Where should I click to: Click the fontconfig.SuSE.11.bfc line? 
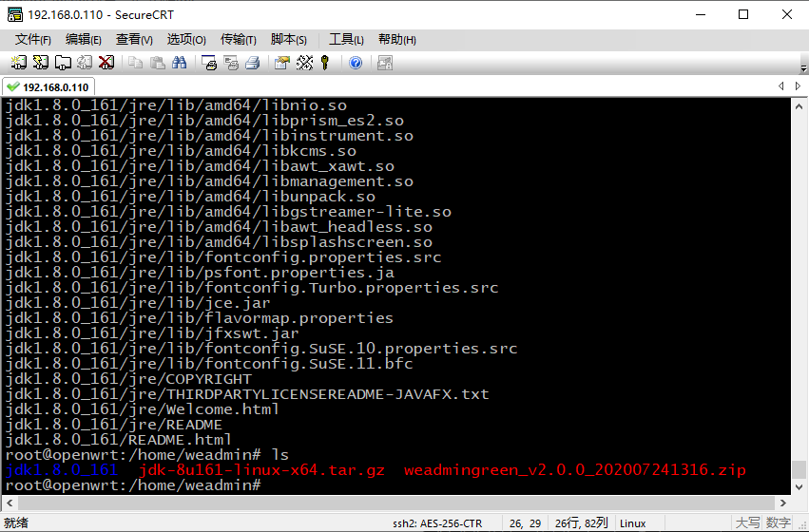pyautogui.click(x=209, y=364)
